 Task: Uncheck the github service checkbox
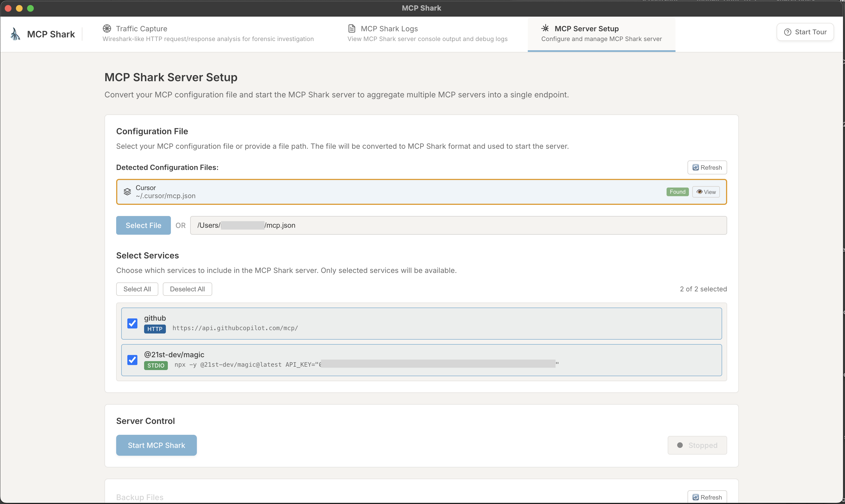pos(132,323)
